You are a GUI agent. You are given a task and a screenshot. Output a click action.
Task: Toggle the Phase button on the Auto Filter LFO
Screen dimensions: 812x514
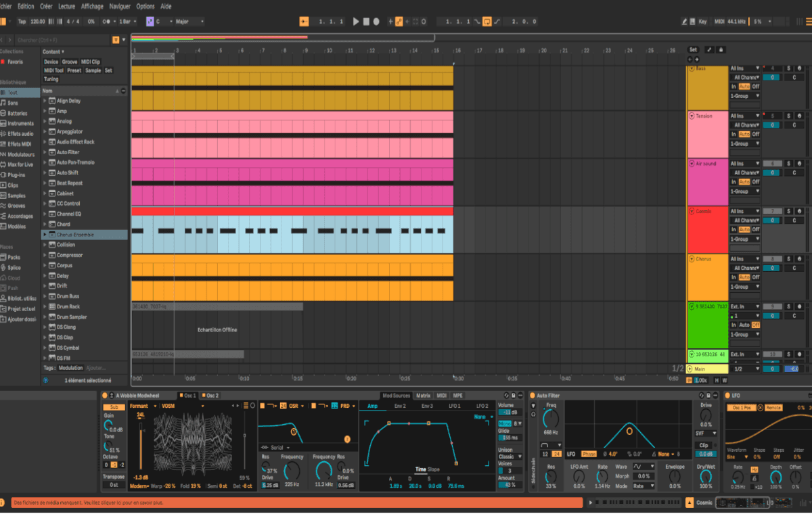(589, 454)
